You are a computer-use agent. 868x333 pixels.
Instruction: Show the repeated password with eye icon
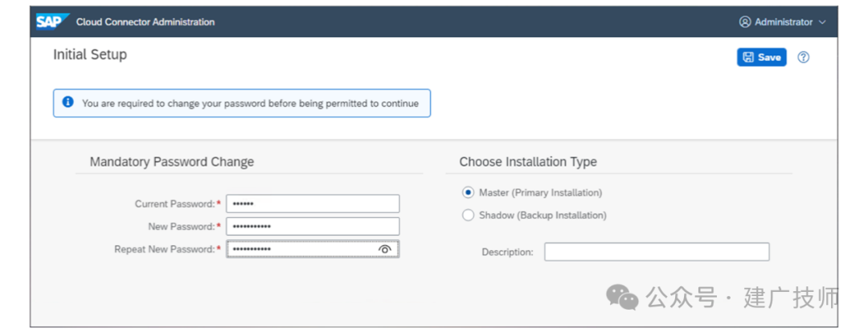(x=385, y=249)
